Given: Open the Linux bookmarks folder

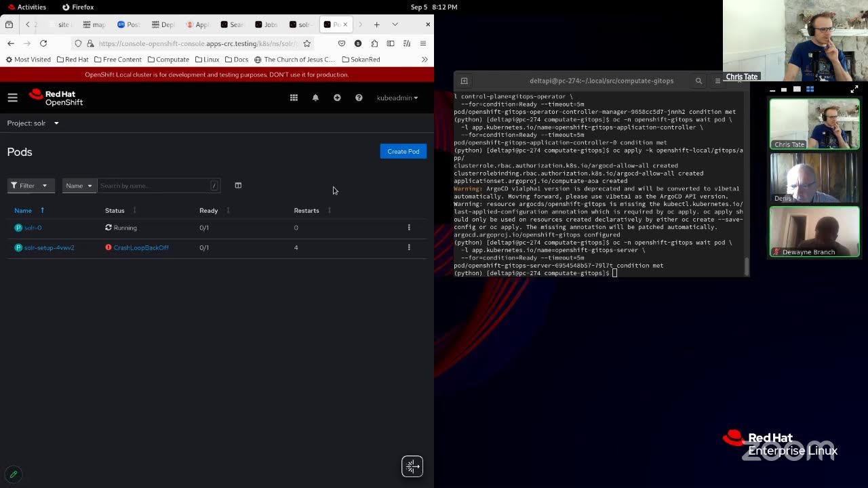Looking at the screenshot, I should coord(207,59).
